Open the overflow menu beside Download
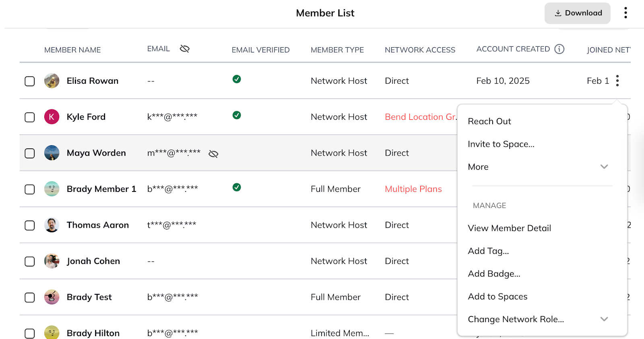Image resolution: width=644 pixels, height=339 pixels. (x=625, y=12)
